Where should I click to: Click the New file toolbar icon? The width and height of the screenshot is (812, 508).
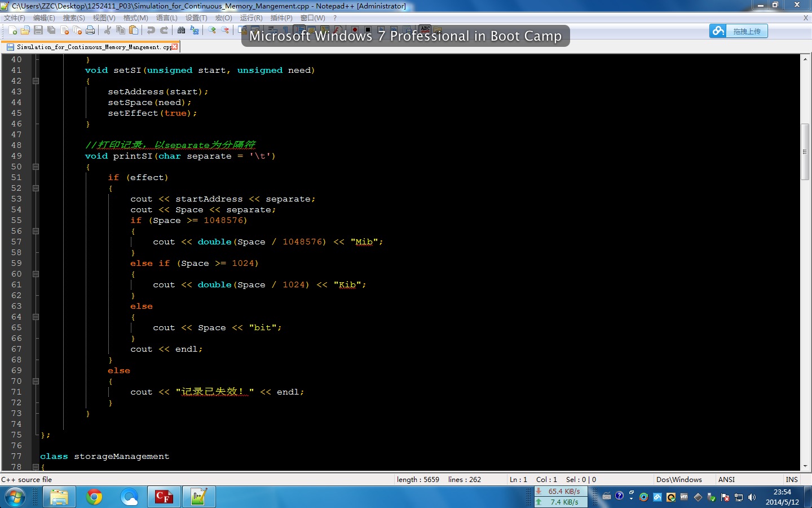[12, 30]
